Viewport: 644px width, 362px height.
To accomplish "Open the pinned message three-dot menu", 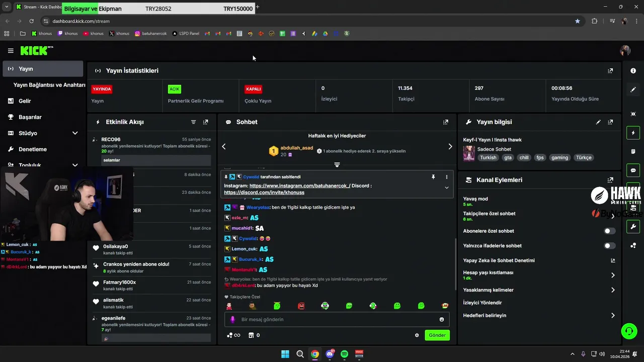I will coord(446,177).
